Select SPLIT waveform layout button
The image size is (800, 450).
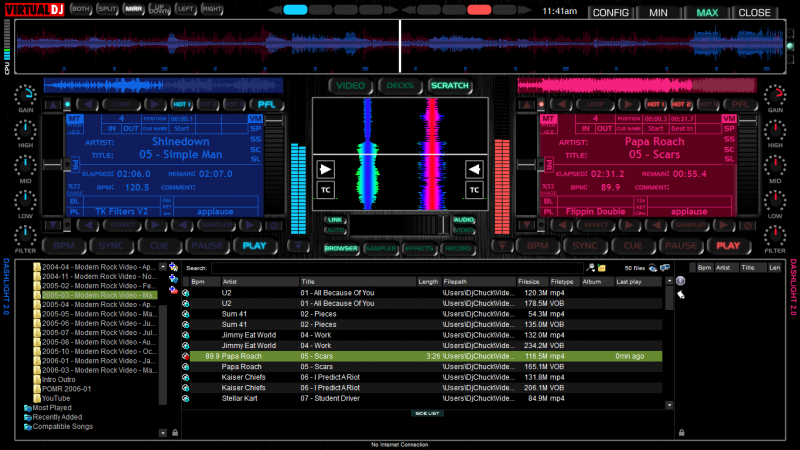click(107, 9)
